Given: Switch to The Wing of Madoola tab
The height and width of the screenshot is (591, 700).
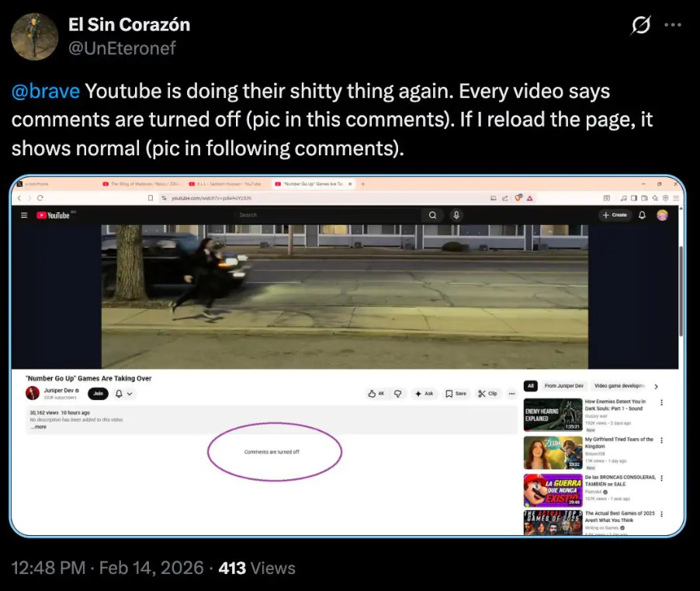Looking at the screenshot, I should (141, 183).
